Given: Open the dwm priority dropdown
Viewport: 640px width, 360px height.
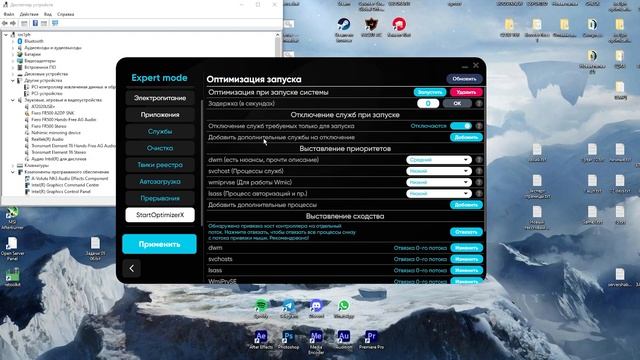Looking at the screenshot, I should coord(439,160).
